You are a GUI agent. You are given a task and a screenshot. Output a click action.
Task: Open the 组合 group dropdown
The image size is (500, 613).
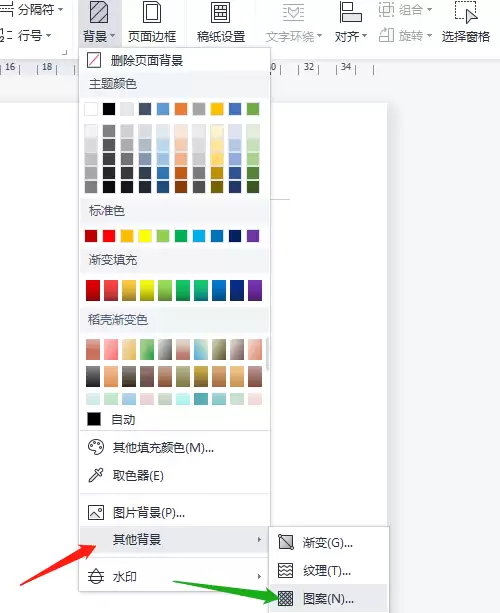coord(405,9)
